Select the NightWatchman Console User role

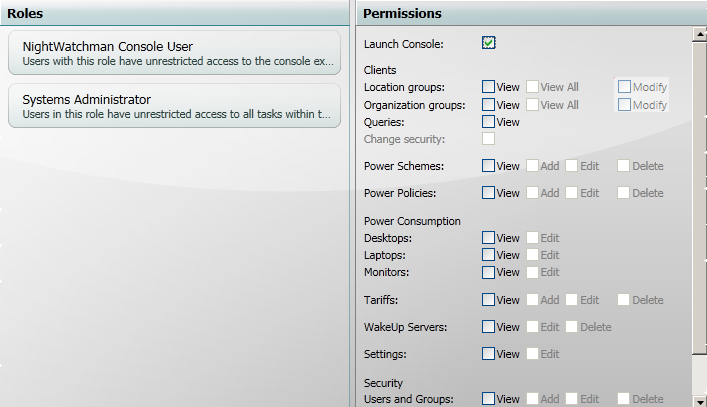click(x=174, y=53)
